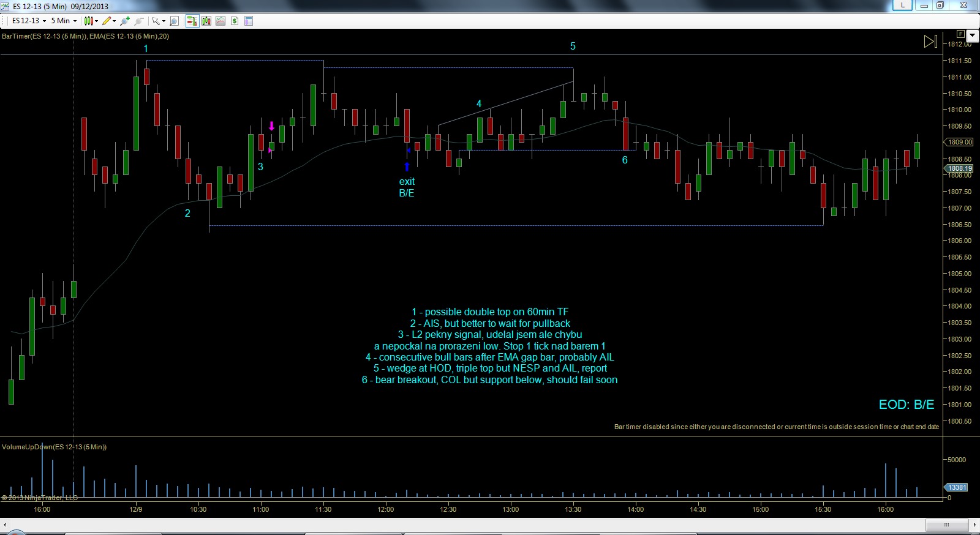
Task: Expand the chart style dropdown arrow
Action: (x=97, y=21)
